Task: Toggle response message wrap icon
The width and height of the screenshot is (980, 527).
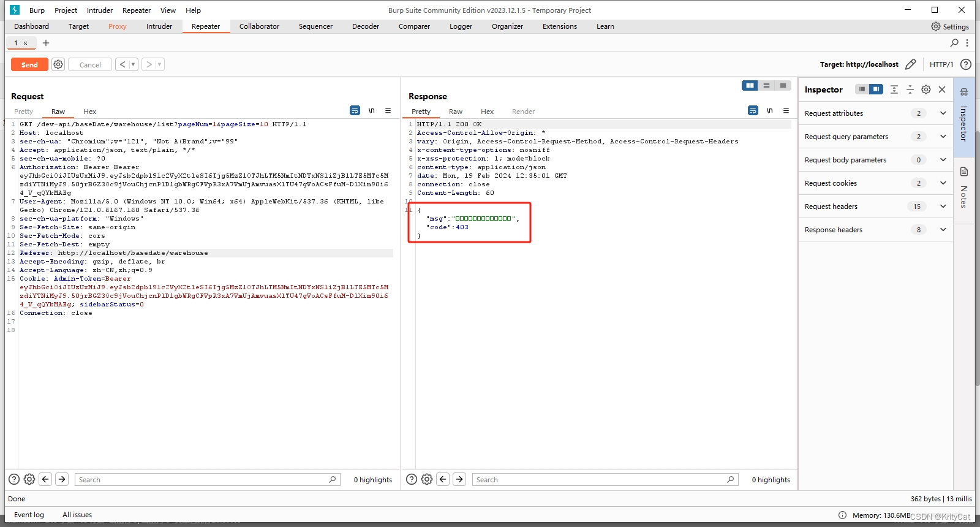Action: tap(753, 110)
